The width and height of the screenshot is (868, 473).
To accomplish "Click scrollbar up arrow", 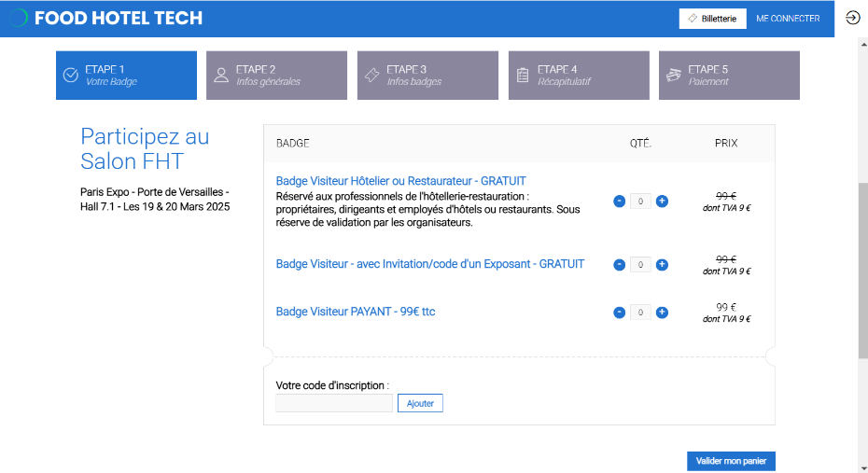I will point(863,43).
